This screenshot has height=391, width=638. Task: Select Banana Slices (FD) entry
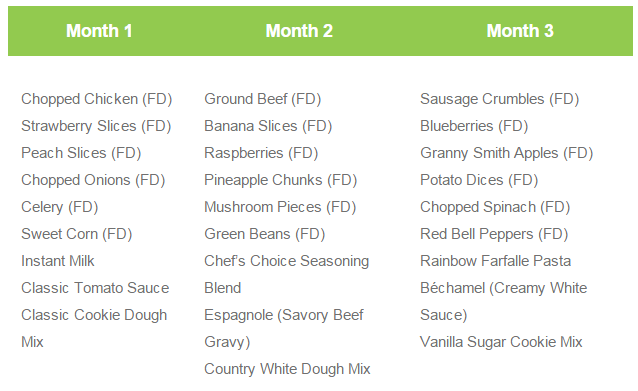(268, 126)
